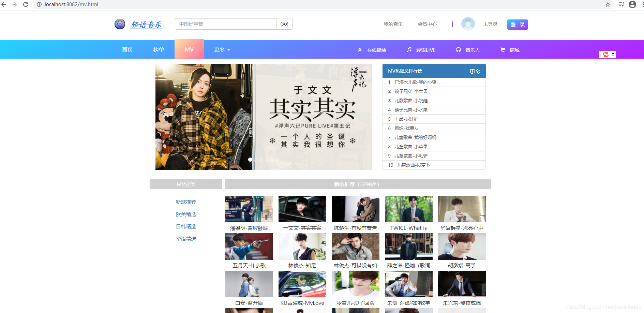Open 华语精选 MV category
Image resolution: width=644 pixels, height=313 pixels.
186,239
